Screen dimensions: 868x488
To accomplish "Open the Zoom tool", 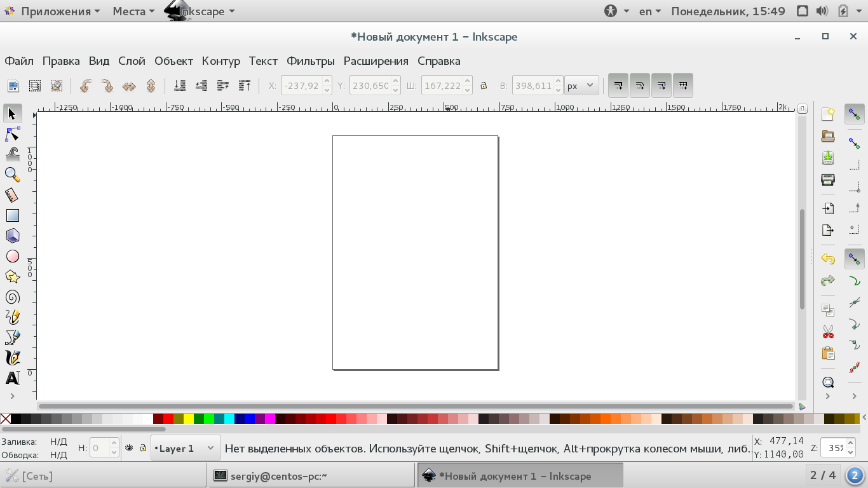I will [11, 175].
